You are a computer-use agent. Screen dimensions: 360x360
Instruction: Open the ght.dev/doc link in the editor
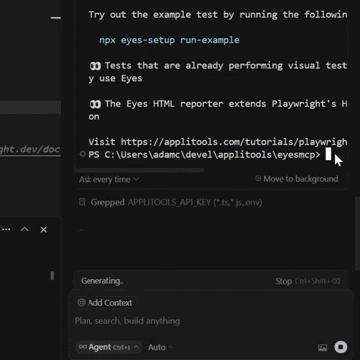(x=30, y=149)
